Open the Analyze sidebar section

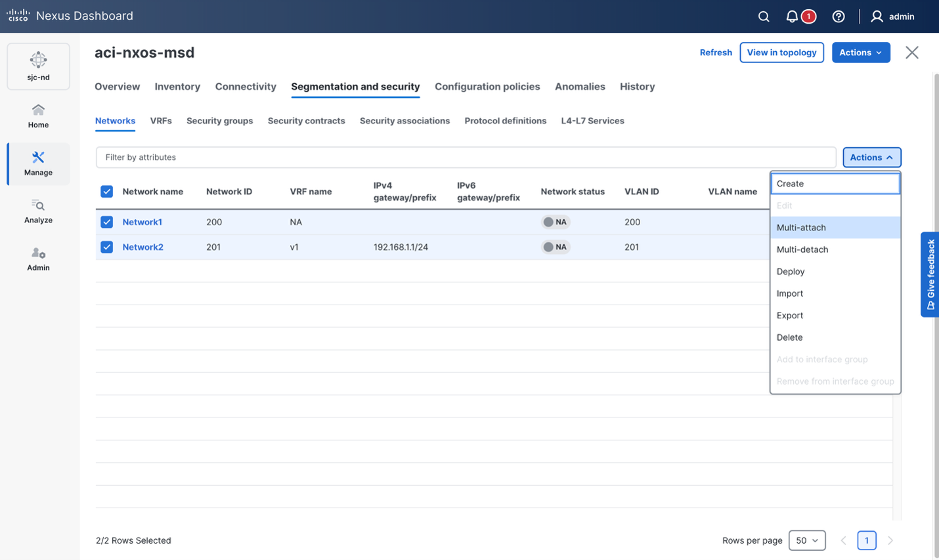(38, 211)
